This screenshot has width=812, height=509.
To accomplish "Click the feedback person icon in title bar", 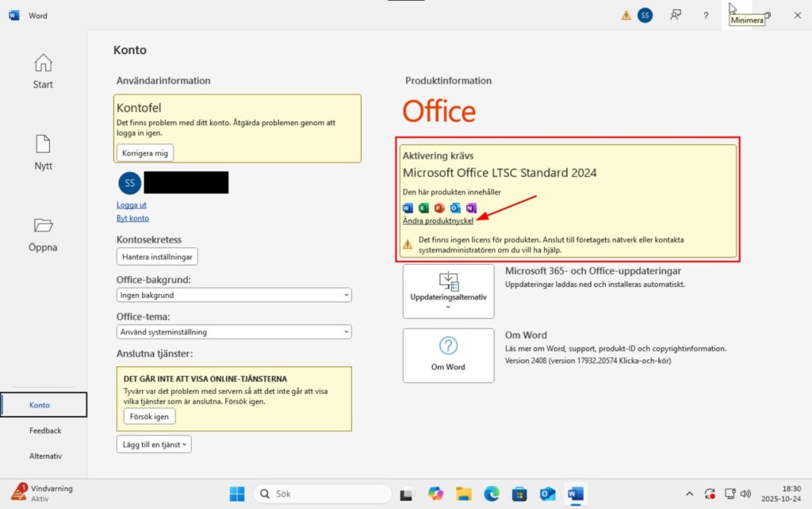I will [x=676, y=15].
